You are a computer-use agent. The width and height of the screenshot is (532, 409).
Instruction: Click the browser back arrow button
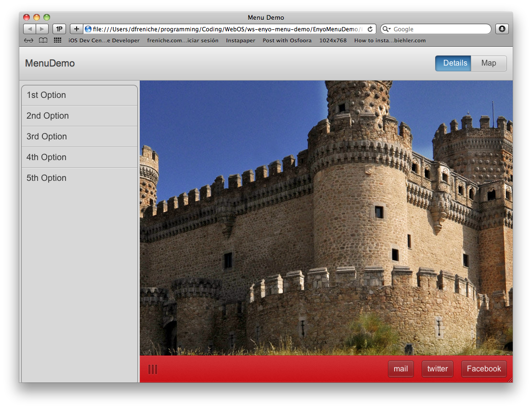(29, 29)
